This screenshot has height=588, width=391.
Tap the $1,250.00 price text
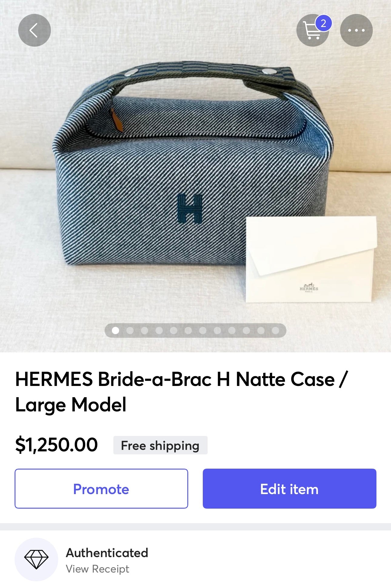click(56, 445)
